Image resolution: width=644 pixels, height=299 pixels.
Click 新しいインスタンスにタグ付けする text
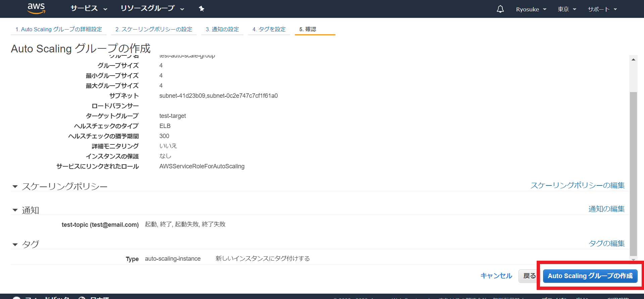pyautogui.click(x=263, y=258)
